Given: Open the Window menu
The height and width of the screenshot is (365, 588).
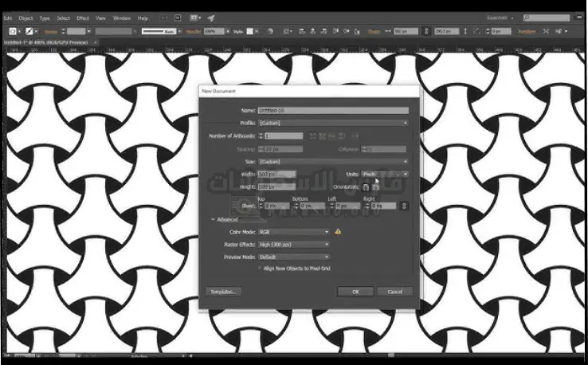Looking at the screenshot, I should coord(122,17).
